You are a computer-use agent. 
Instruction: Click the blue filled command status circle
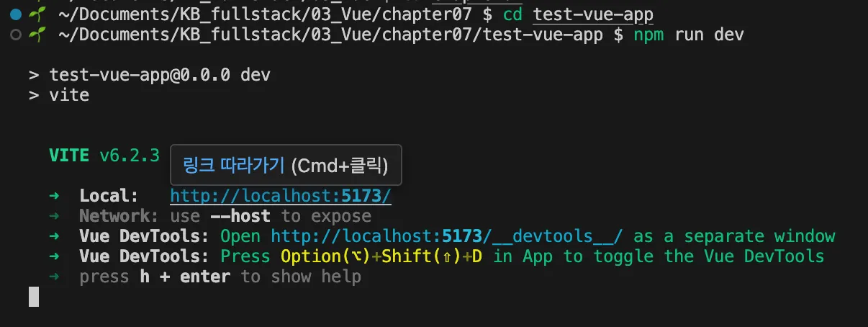(x=16, y=14)
